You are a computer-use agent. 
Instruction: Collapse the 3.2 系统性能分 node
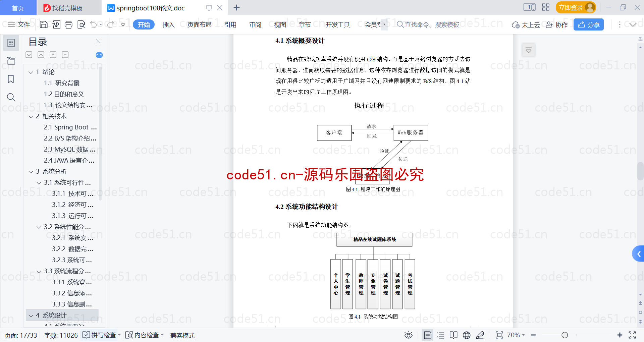pos(39,227)
